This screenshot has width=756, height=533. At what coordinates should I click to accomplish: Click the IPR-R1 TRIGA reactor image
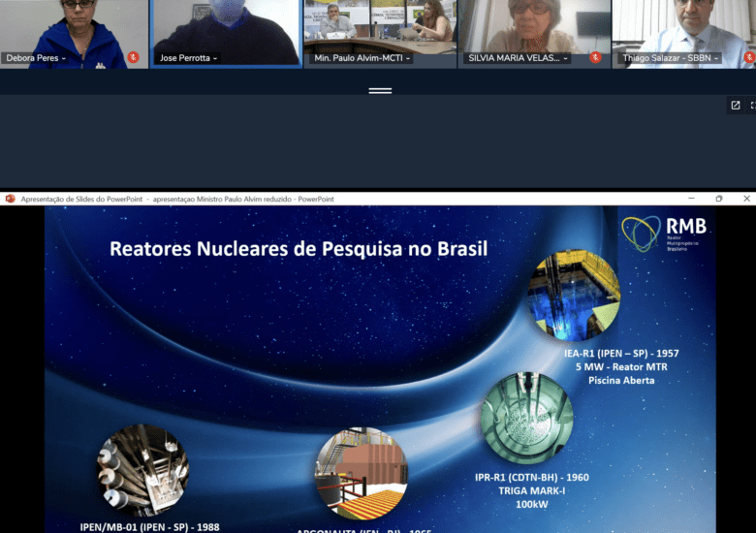(527, 418)
